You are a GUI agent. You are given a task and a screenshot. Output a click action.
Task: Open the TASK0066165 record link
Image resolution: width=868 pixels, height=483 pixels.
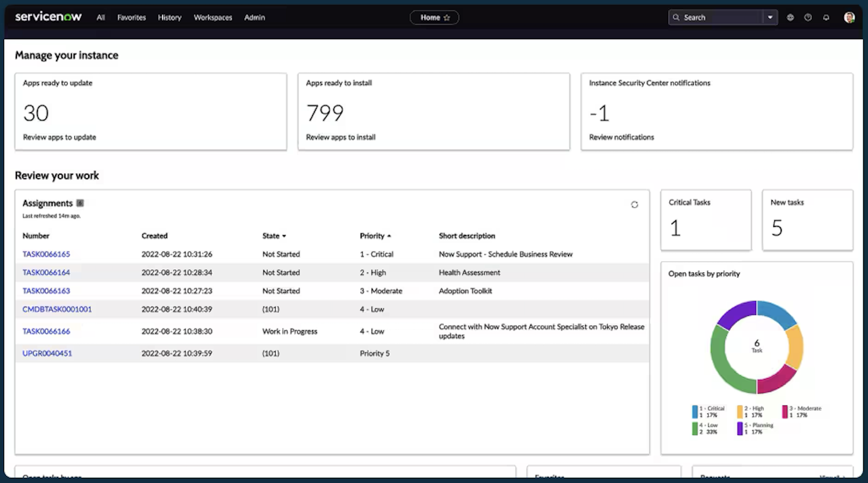46,254
